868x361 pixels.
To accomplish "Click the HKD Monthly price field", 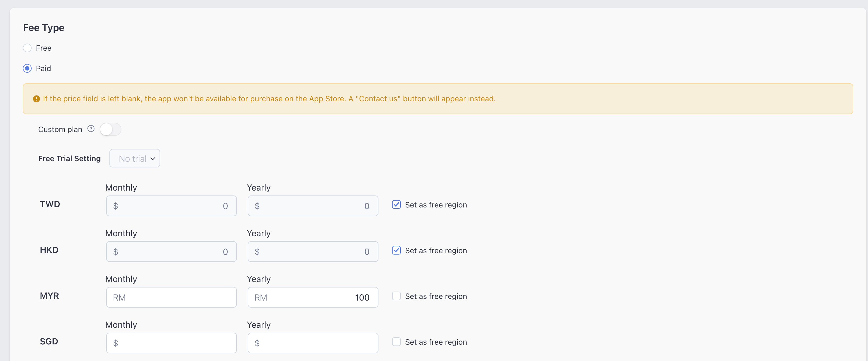I will [x=171, y=252].
